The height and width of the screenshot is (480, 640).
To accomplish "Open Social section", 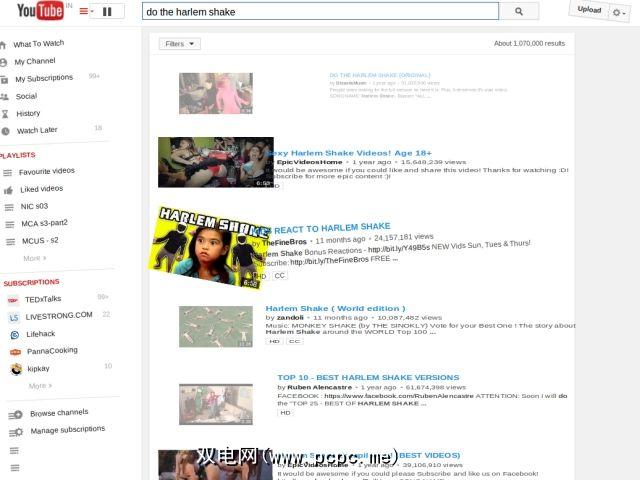I will pos(26,96).
